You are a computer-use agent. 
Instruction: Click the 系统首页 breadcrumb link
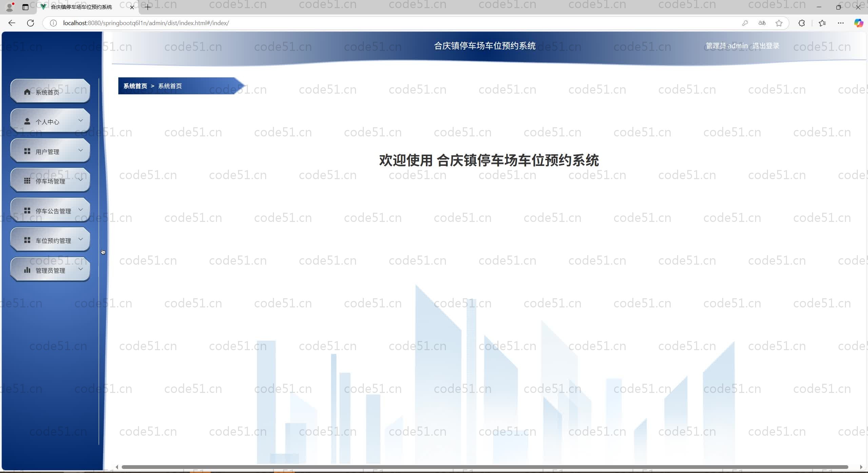135,86
